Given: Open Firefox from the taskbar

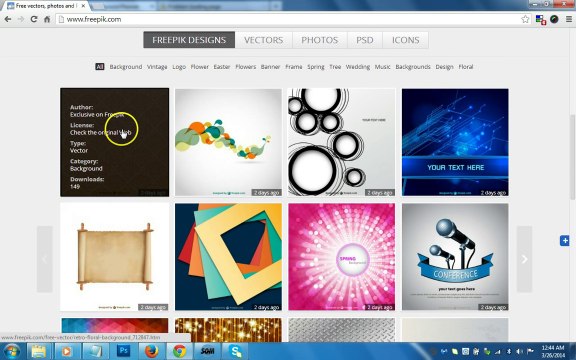Looking at the screenshot, I should coord(151,351).
